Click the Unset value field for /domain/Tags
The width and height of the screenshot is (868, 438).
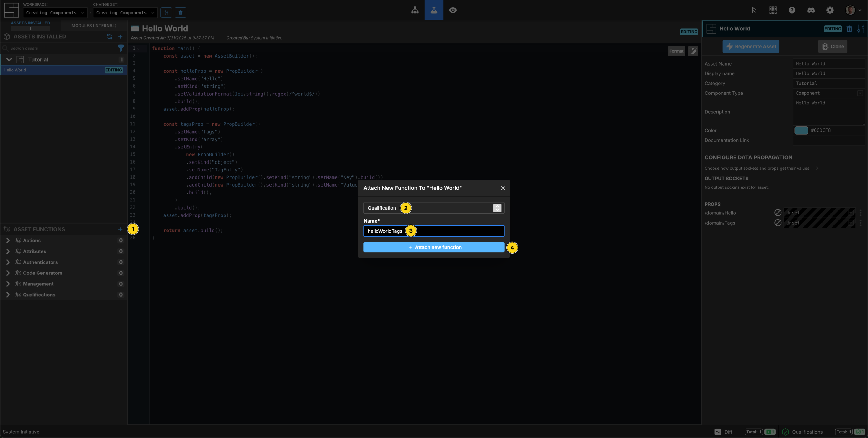(819, 223)
